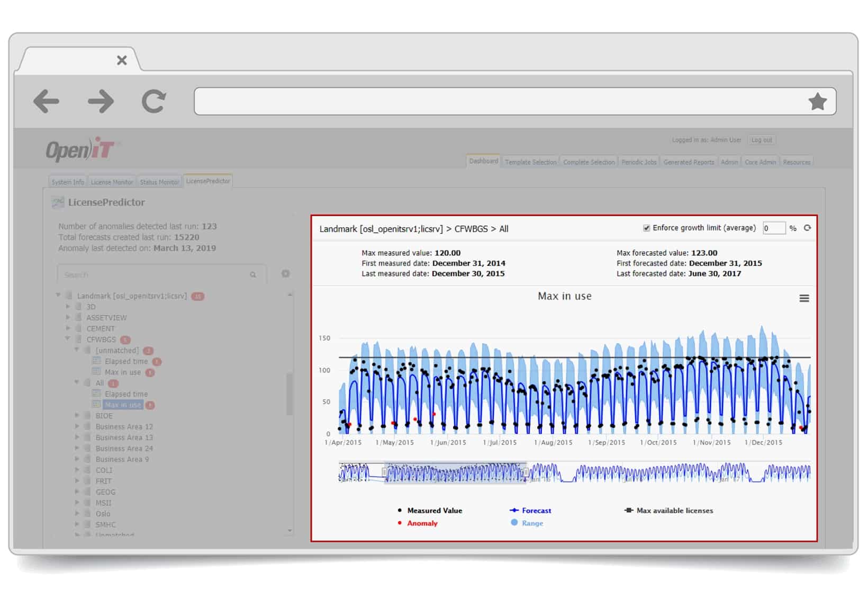Click the browser address bar

514,101
